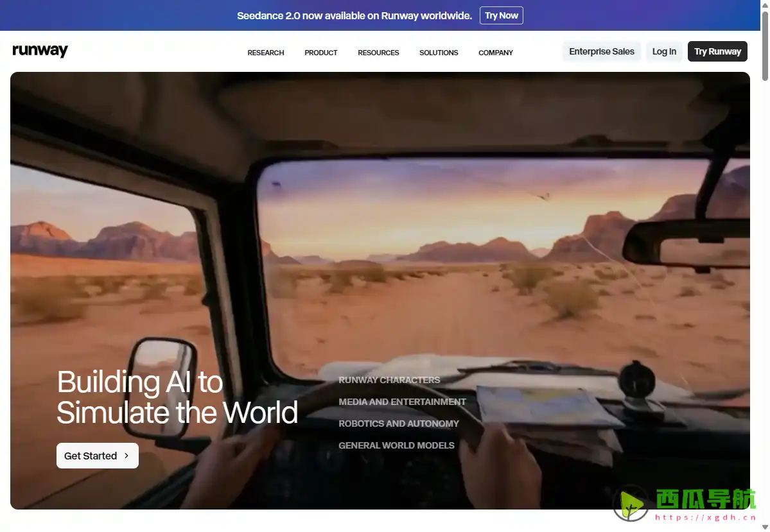Select the Runway Characters link
Screen dimensions: 770x532
389,380
